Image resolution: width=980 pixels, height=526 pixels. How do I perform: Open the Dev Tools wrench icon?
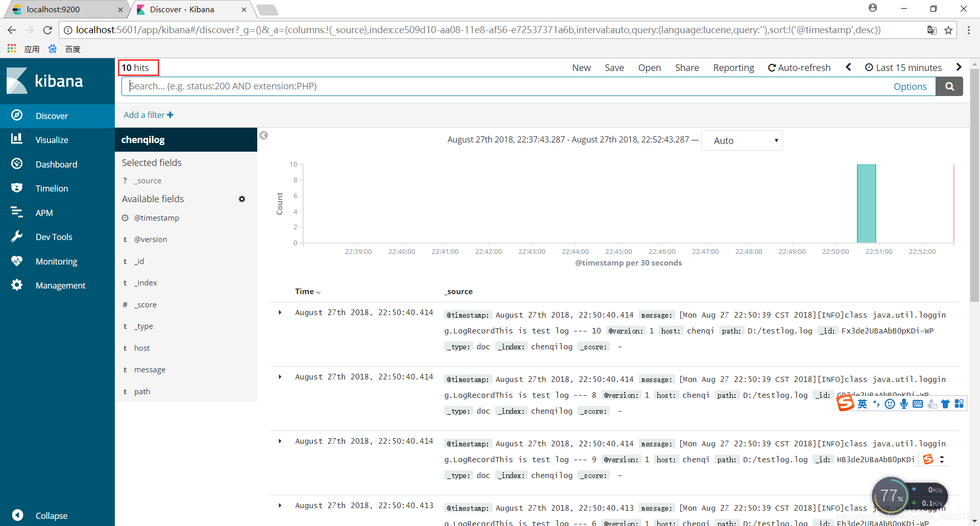point(17,236)
